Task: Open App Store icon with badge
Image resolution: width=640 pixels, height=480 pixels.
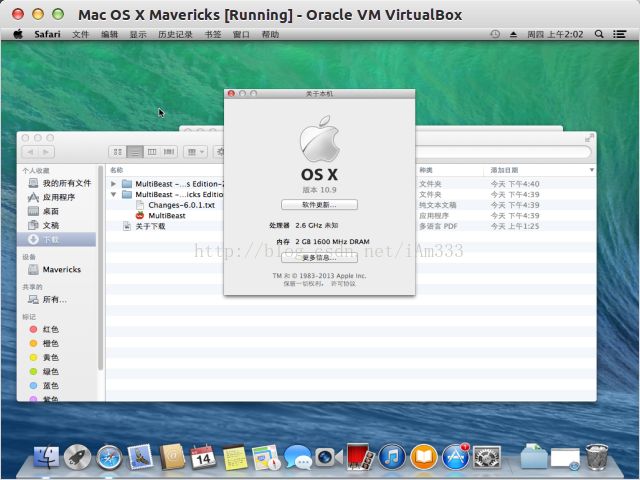Action: 455,457
